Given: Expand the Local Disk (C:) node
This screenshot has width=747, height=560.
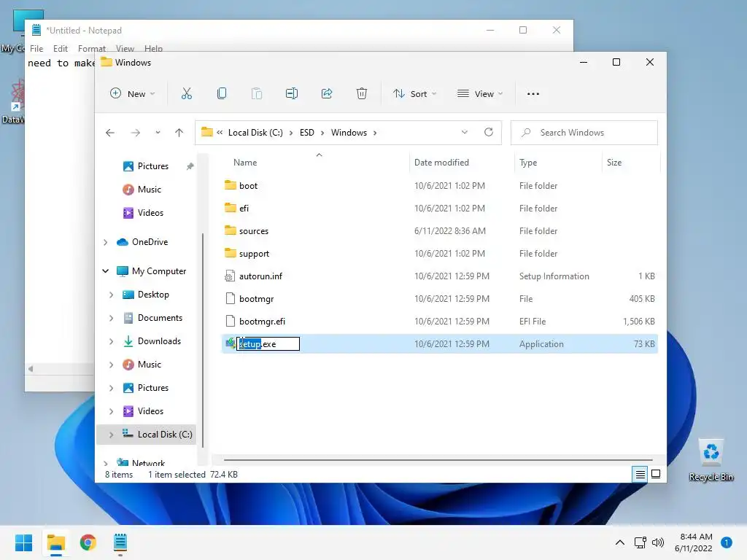Looking at the screenshot, I should pos(112,435).
